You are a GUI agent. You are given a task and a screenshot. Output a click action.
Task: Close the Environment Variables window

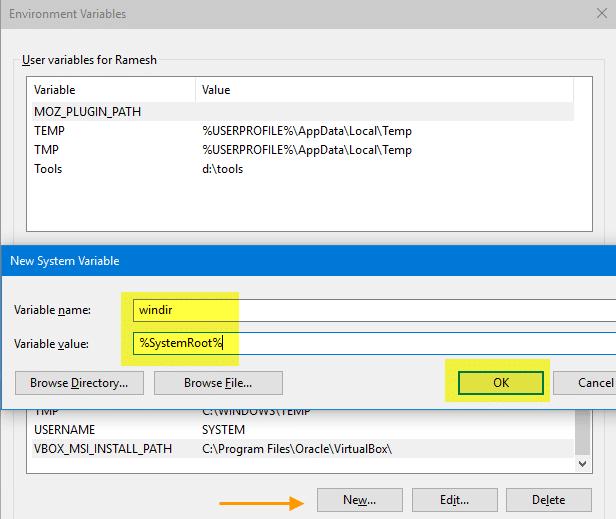point(601,13)
